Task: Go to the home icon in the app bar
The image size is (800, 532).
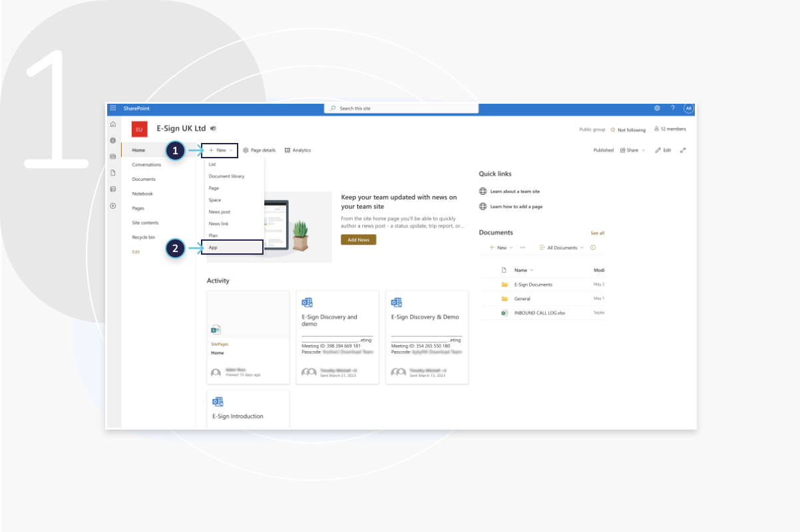Action: pos(113,124)
